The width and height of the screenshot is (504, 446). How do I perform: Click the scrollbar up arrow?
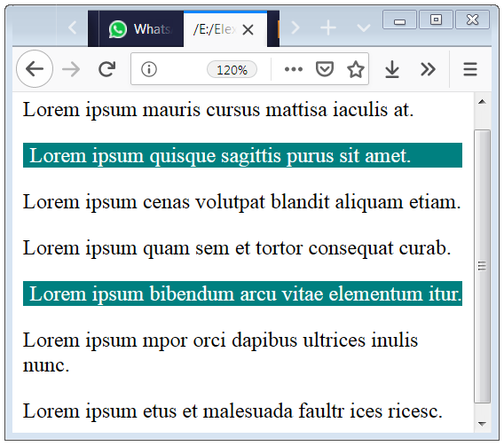482,102
